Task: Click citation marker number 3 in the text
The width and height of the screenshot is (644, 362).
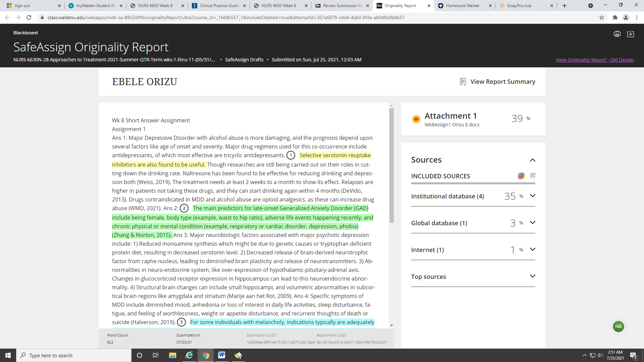Action: point(181,322)
